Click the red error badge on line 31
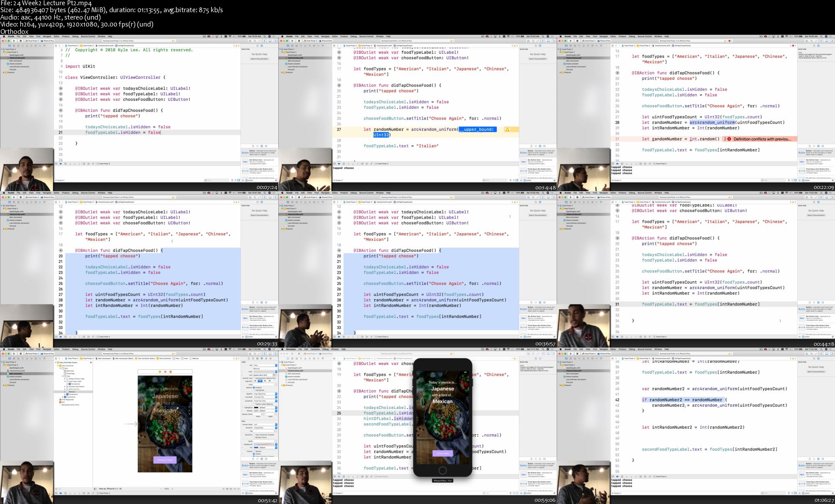 coord(728,139)
